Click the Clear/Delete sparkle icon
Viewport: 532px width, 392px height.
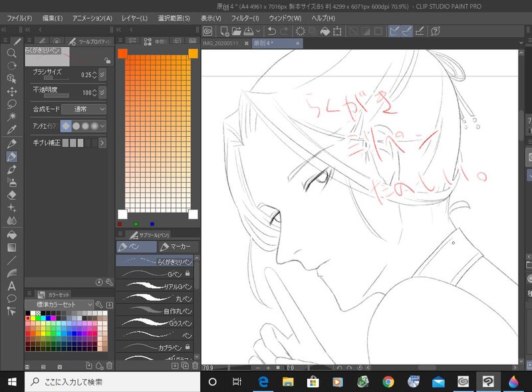[x=301, y=31]
